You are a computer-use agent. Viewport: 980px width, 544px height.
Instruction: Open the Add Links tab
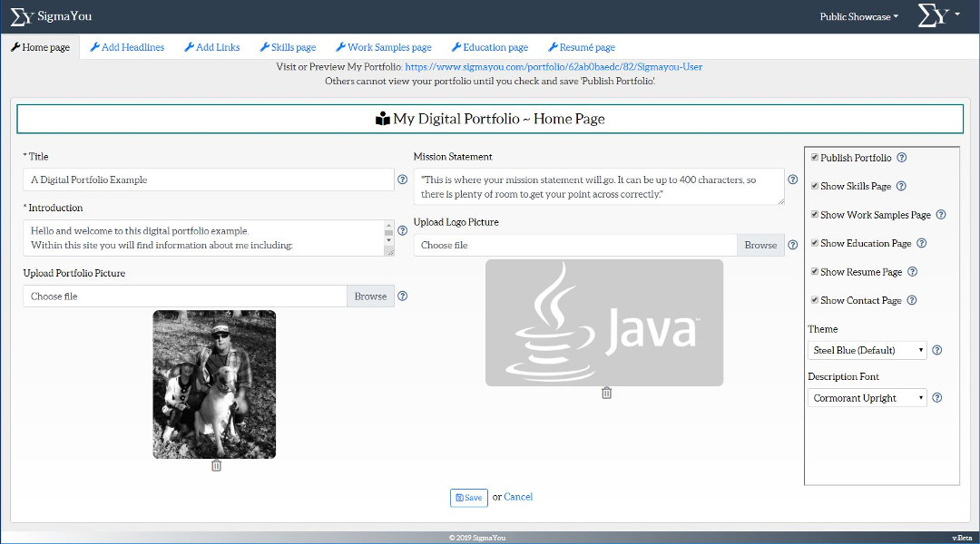211,47
